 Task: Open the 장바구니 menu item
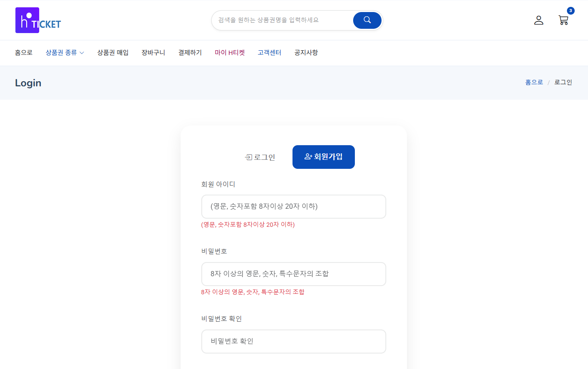tap(153, 53)
